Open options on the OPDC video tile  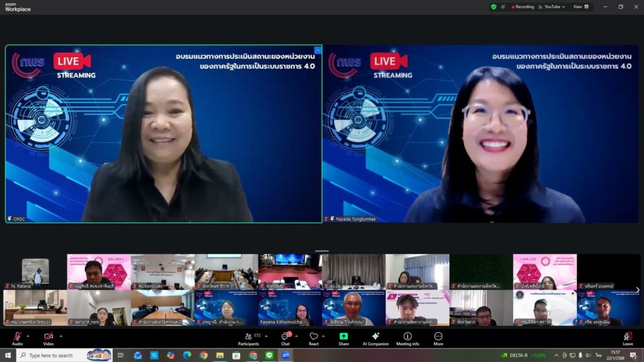click(x=318, y=50)
